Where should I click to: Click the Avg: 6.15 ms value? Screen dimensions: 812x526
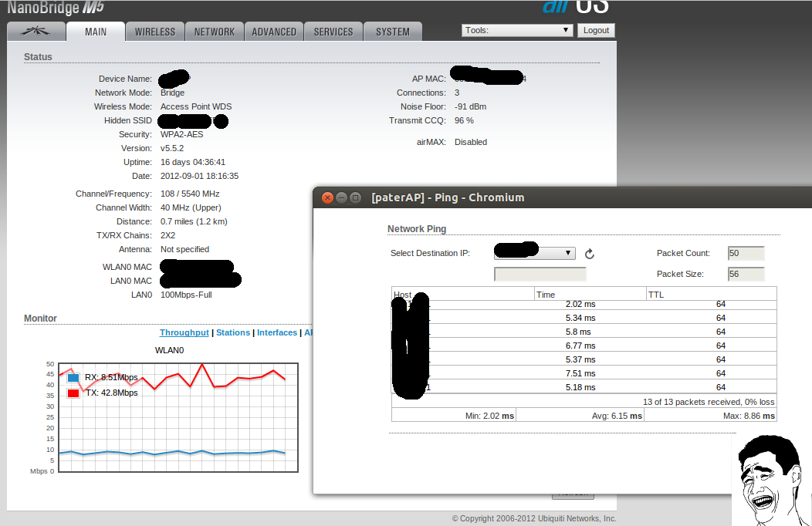click(x=617, y=416)
